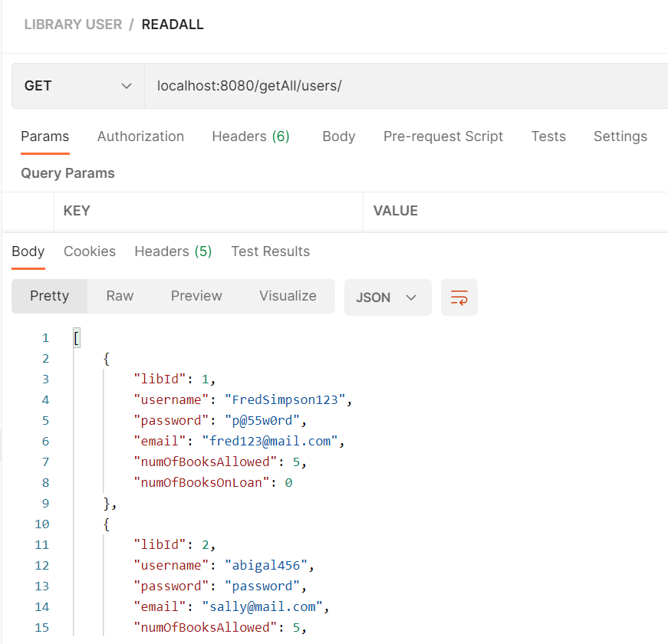Click the "libId": 1 line
This screenshot has width=668, height=644.
click(x=174, y=379)
